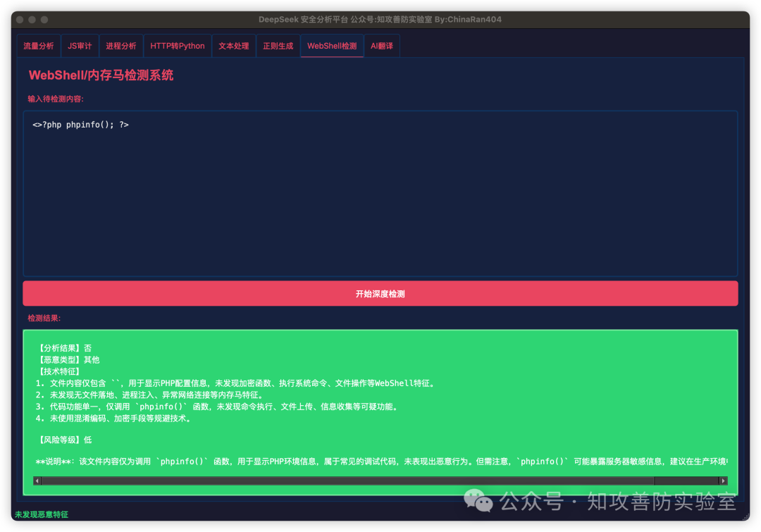Select the WebShell检测 tab
The height and width of the screenshot is (532, 761).
(x=332, y=46)
